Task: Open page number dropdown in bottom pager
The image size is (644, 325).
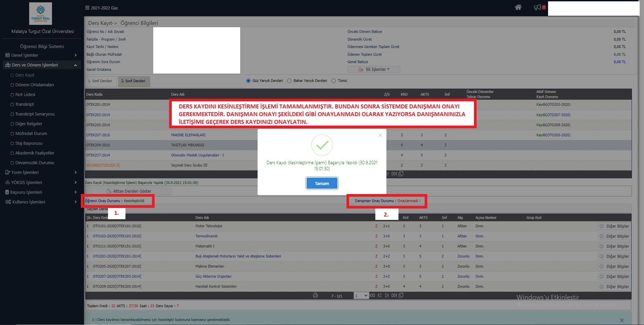Action: click(x=361, y=296)
